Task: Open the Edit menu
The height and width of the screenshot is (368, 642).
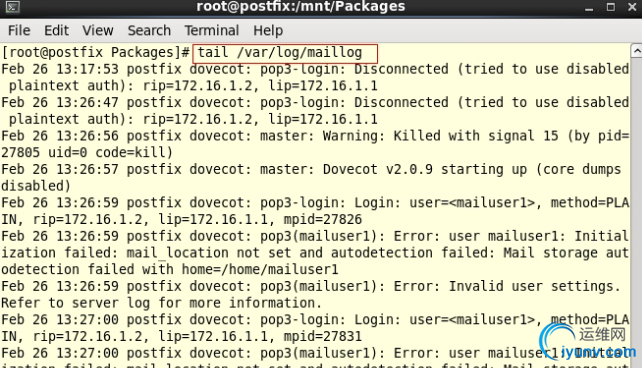Action: pyautogui.click(x=56, y=31)
